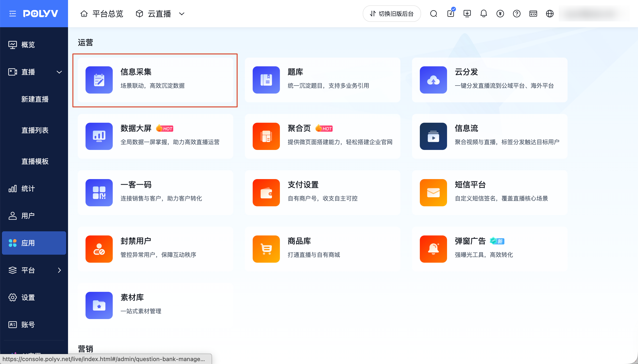The image size is (638, 364).
Task: Click the text 打通直播与自有商城
Action: coord(314,255)
